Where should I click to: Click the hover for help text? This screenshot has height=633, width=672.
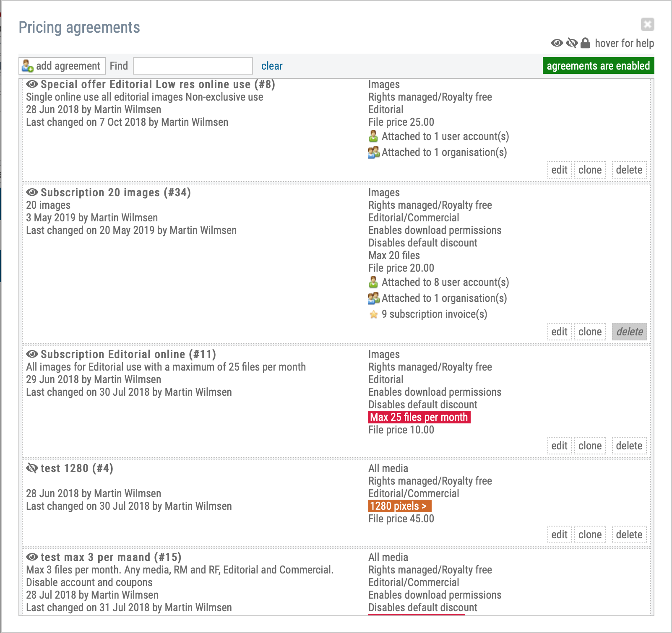(x=624, y=43)
